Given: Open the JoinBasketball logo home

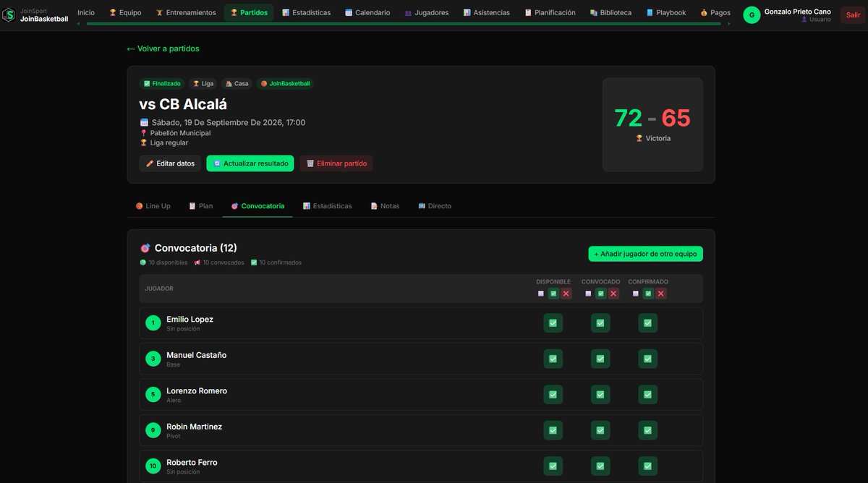Looking at the screenshot, I should [x=36, y=14].
